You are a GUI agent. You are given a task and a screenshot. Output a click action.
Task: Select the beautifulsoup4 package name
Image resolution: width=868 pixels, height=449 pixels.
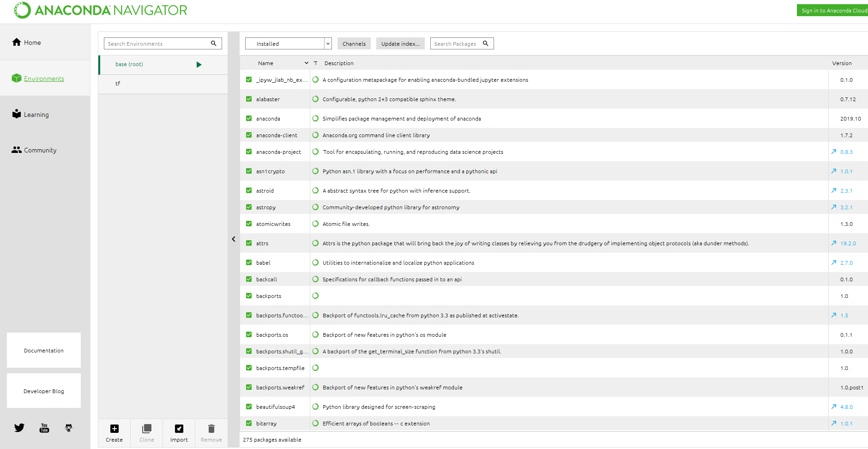(x=276, y=407)
